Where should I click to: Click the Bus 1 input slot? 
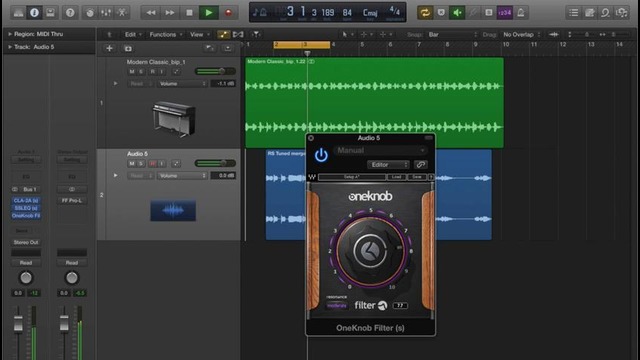pos(30,189)
